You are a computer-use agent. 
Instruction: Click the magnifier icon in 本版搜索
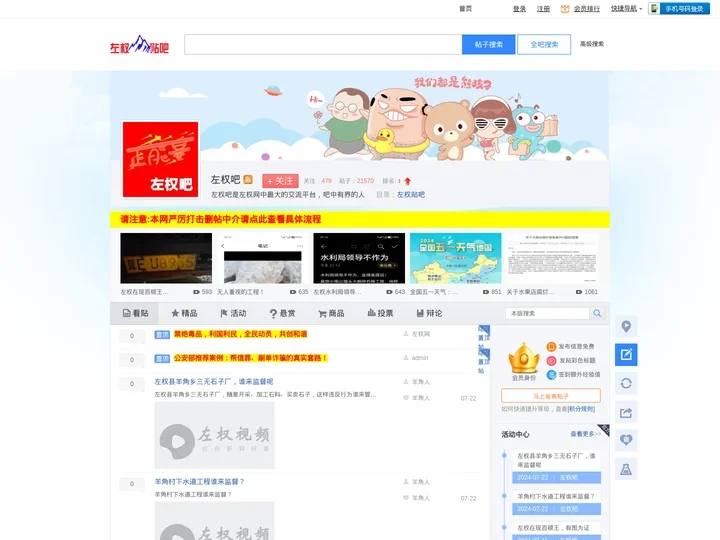tap(597, 313)
